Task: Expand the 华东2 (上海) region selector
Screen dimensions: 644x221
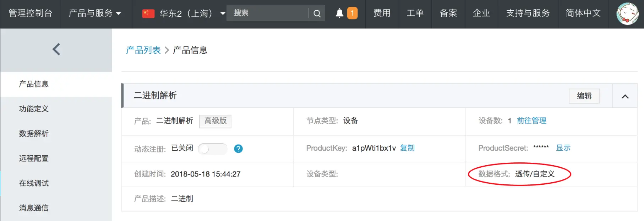Action: click(223, 14)
